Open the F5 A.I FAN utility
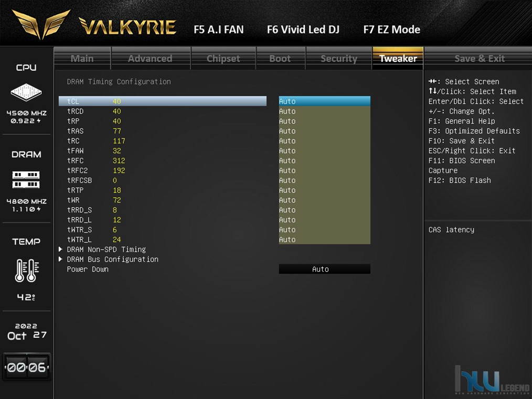The image size is (532, 399). click(x=219, y=29)
